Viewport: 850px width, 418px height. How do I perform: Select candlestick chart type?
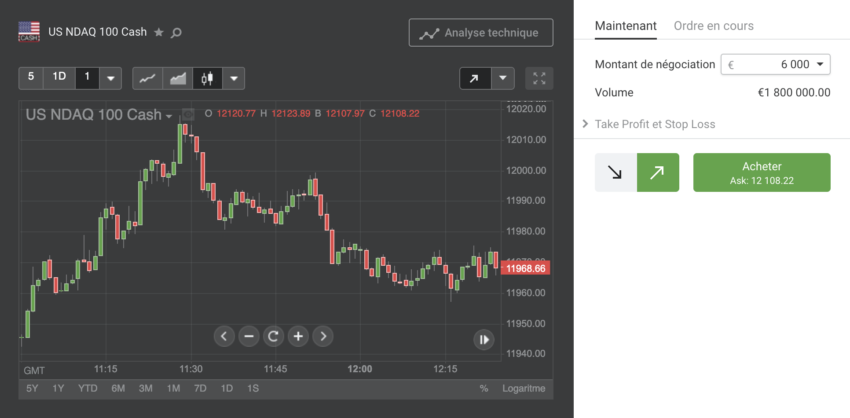207,78
